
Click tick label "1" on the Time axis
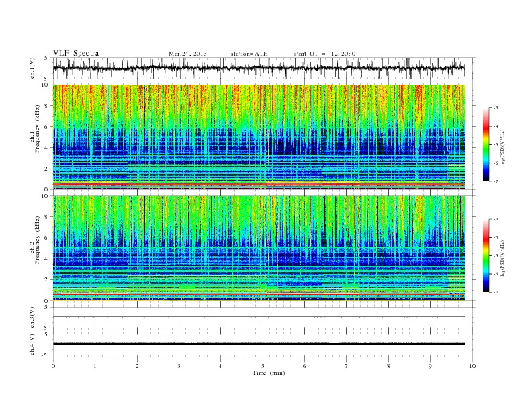click(95, 366)
